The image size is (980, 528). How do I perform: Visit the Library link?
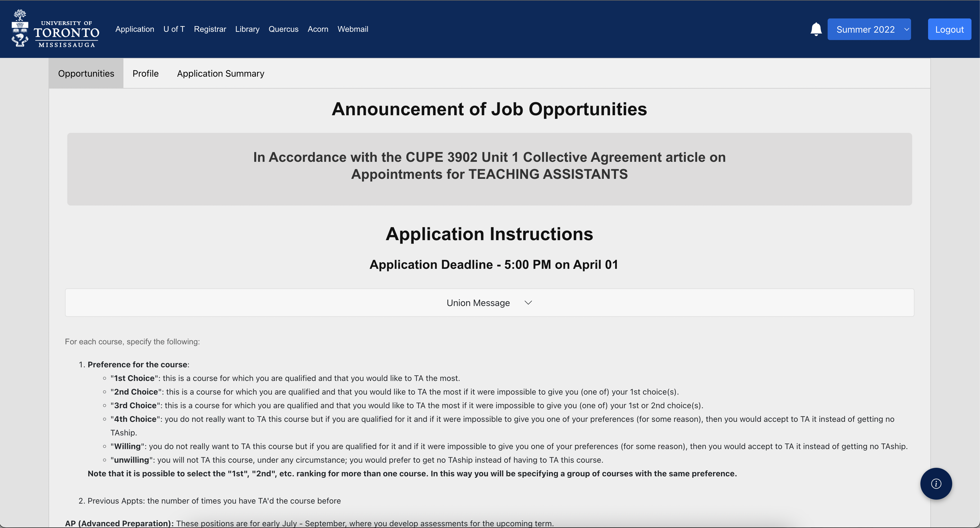click(247, 29)
